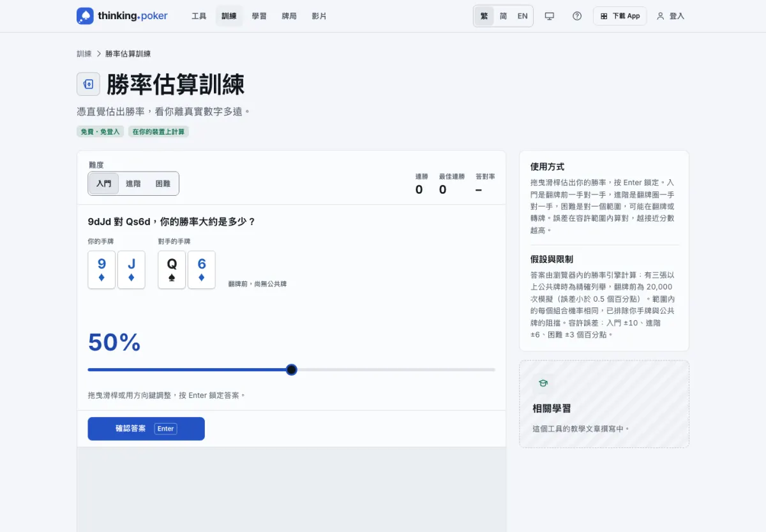Viewport: 766px width, 532px height.
Task: Click the 相關學習 heading
Action: click(x=552, y=408)
